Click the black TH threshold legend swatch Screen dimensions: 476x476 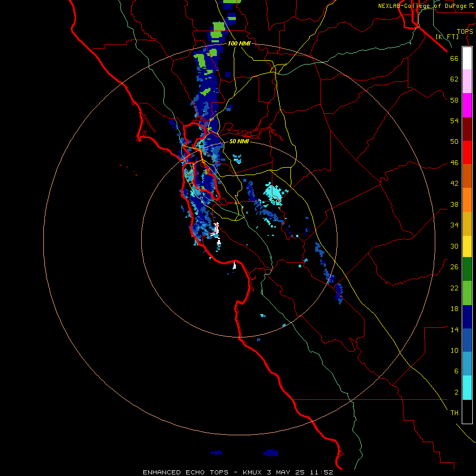click(467, 411)
